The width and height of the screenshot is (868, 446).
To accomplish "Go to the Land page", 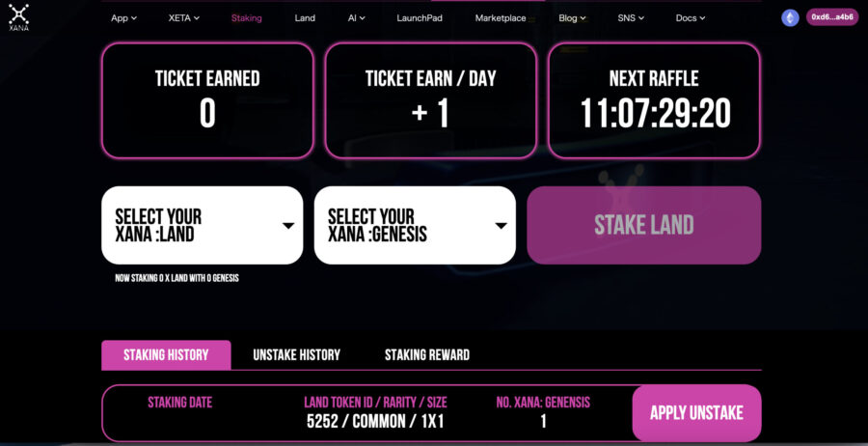I will pyautogui.click(x=305, y=18).
